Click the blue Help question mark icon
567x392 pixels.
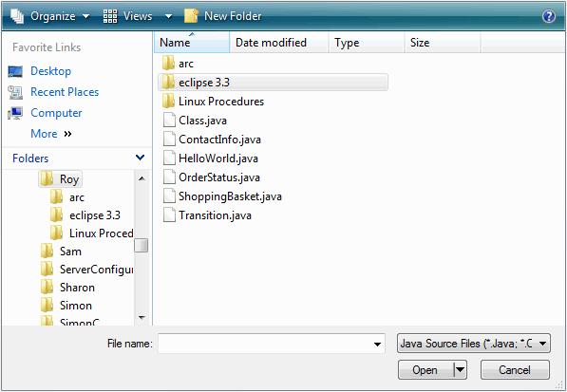pos(549,16)
